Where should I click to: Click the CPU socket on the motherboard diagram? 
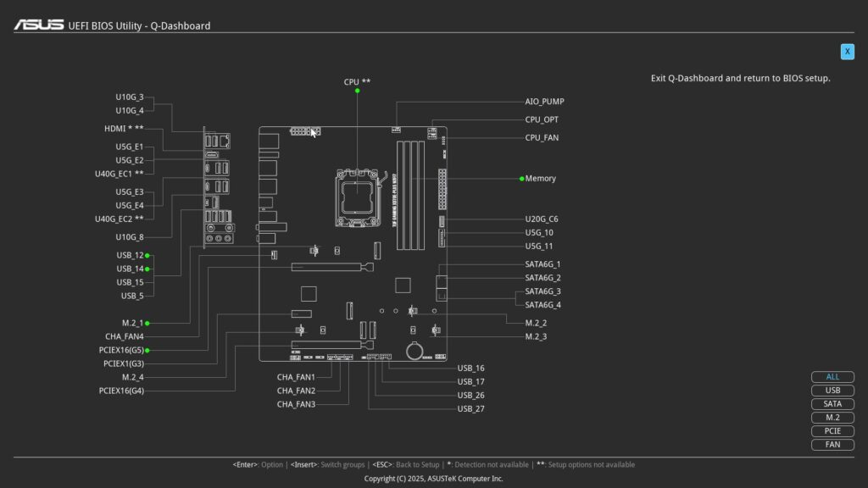click(358, 198)
